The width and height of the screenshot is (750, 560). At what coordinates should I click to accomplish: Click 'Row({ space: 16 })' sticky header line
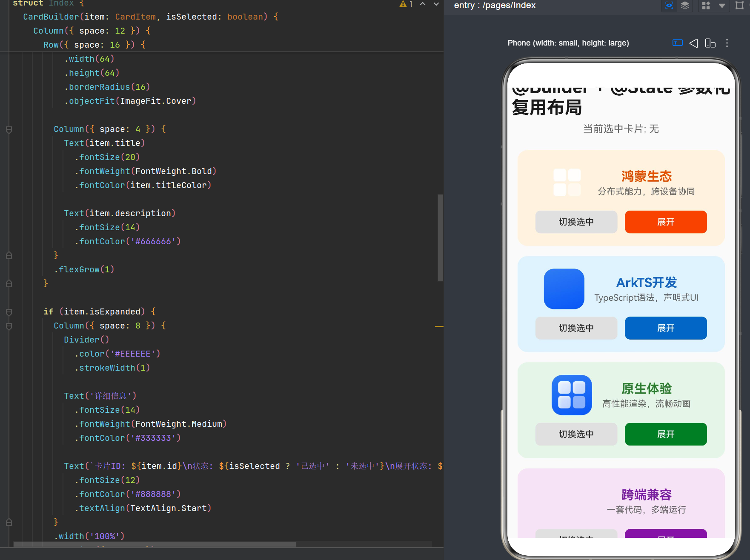coord(94,45)
